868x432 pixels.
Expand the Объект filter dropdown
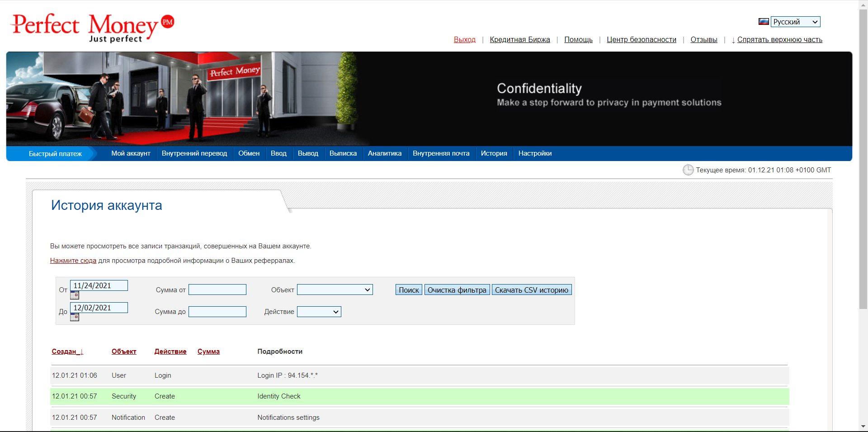coord(335,290)
